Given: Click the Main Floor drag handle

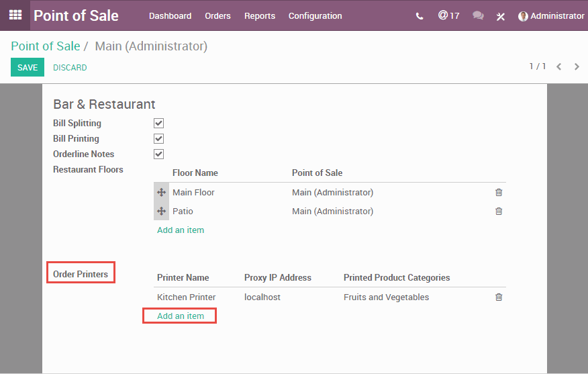Looking at the screenshot, I should pos(161,193).
